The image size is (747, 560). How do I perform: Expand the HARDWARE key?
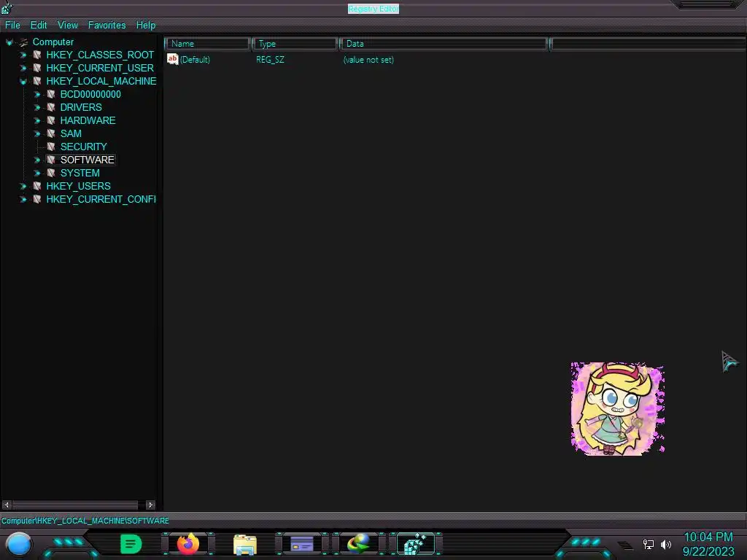(36, 120)
